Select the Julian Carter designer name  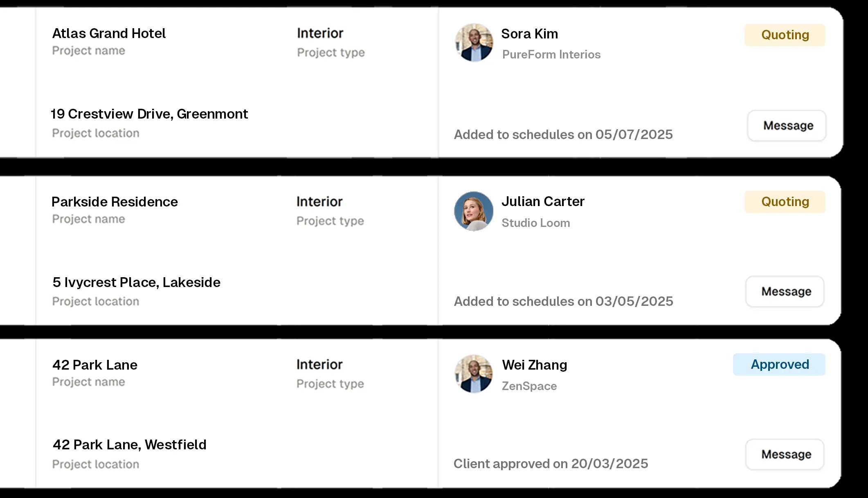point(543,201)
